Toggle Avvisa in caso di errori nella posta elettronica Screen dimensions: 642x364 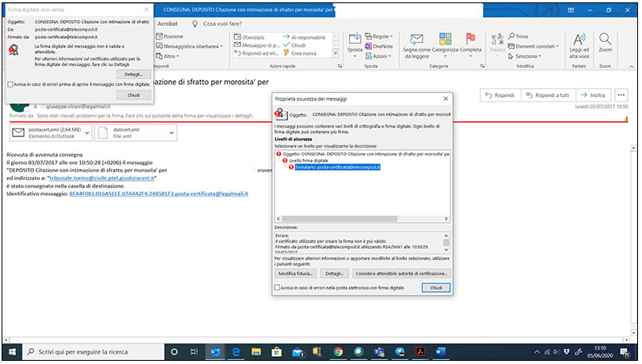click(277, 288)
